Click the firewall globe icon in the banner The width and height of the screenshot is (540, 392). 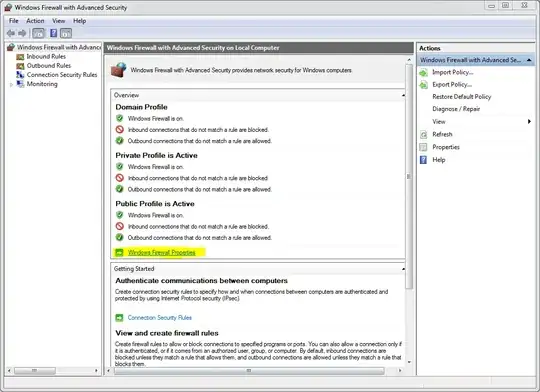(118, 70)
